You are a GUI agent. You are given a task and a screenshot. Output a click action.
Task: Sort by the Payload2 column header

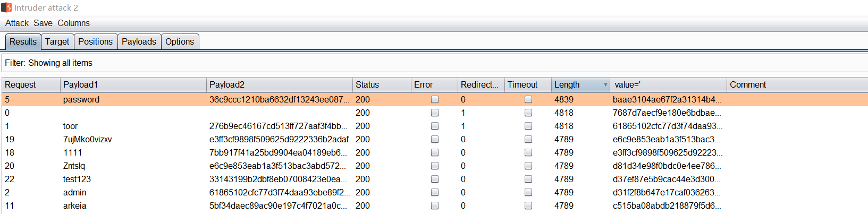(x=280, y=84)
